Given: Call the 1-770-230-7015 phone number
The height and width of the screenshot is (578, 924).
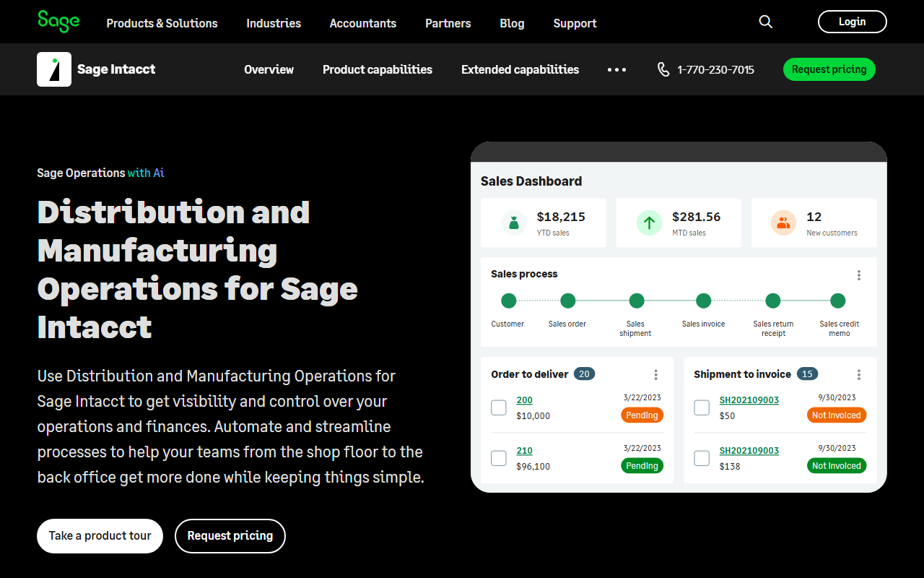Looking at the screenshot, I should [x=716, y=70].
